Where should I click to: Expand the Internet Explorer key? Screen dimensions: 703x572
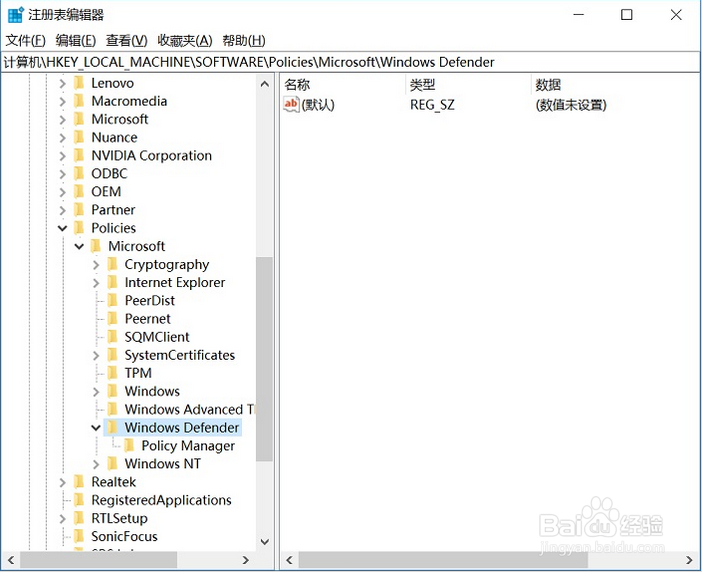click(x=96, y=283)
